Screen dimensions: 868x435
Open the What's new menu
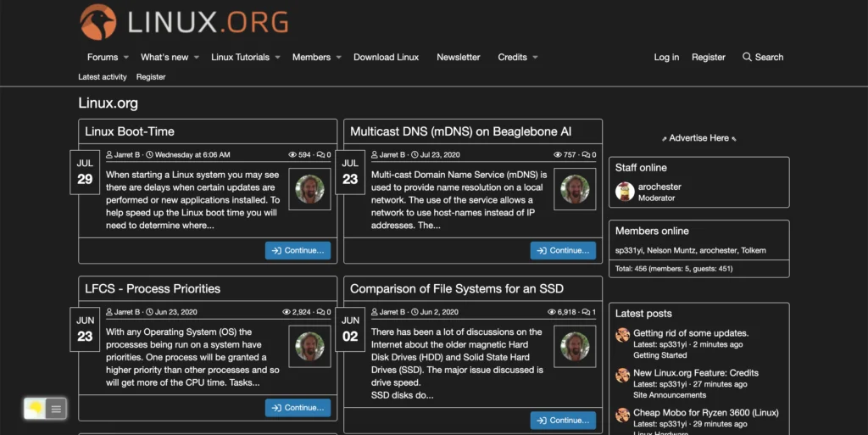[x=164, y=57]
